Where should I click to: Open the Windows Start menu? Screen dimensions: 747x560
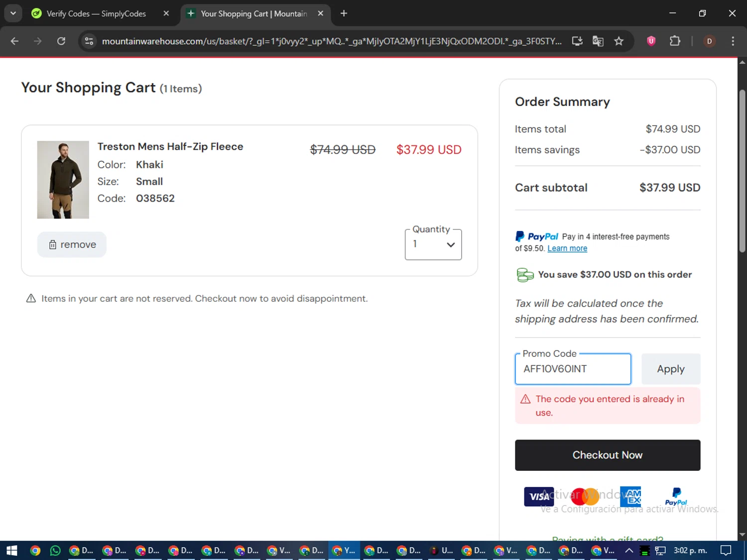point(12,550)
